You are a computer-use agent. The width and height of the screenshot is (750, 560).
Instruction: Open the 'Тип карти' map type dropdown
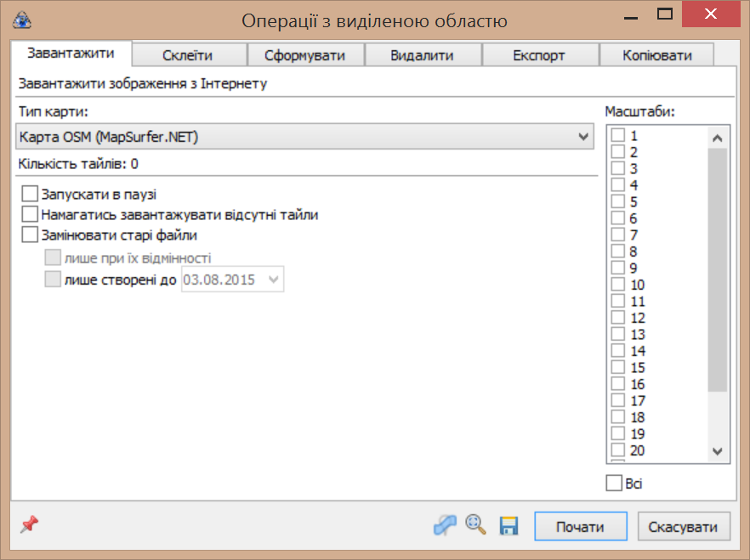[304, 136]
